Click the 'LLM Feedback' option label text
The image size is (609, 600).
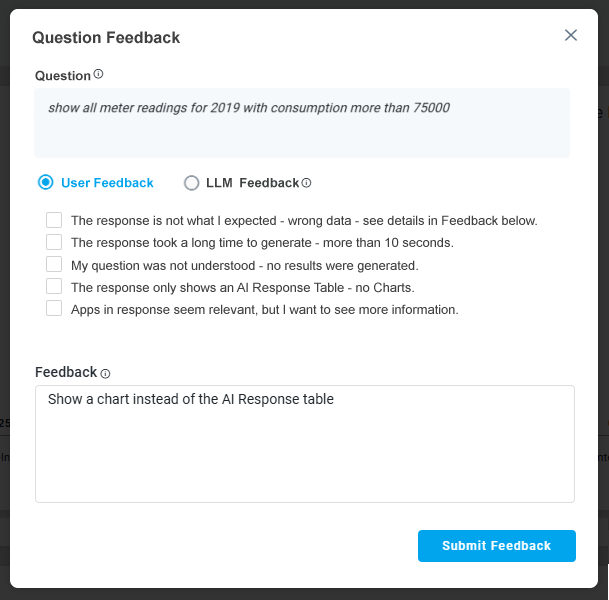(252, 183)
